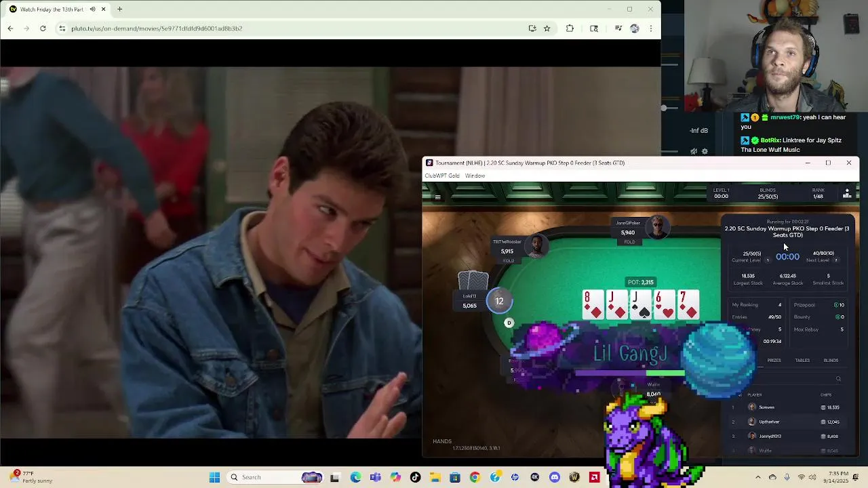Open Microsoft Edge from the taskbar

355,477
